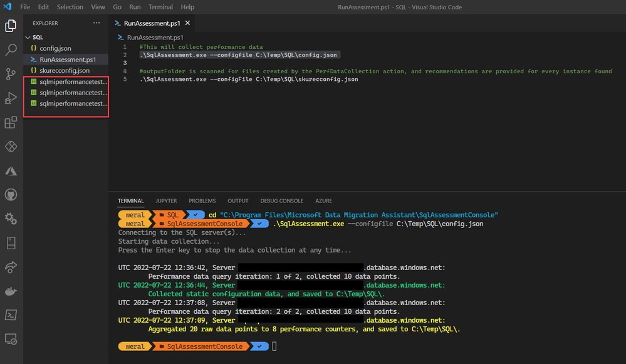Click the VS Code logo in the title bar

coord(8,7)
